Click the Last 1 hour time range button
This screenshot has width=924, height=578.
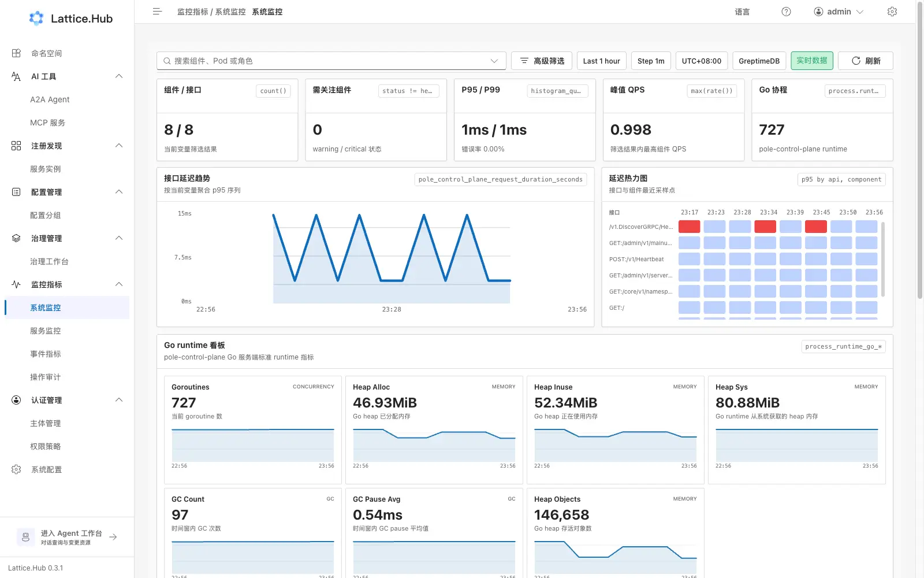pos(601,61)
